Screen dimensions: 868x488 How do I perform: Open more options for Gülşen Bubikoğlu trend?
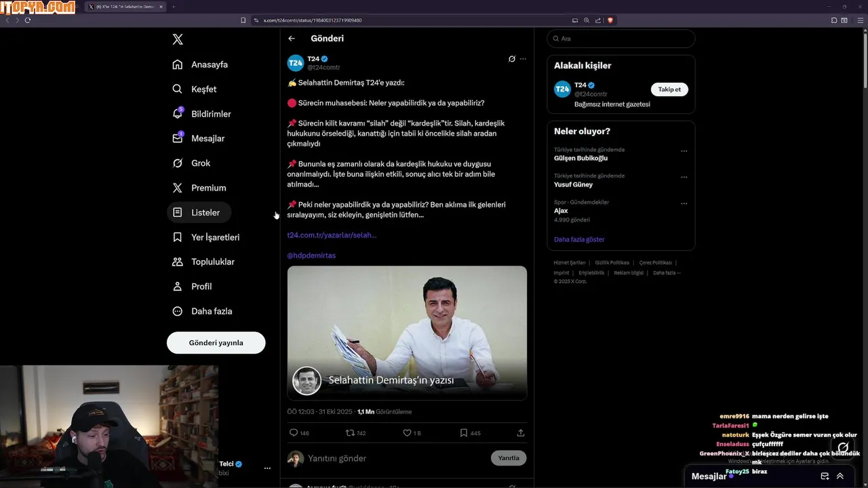click(684, 151)
